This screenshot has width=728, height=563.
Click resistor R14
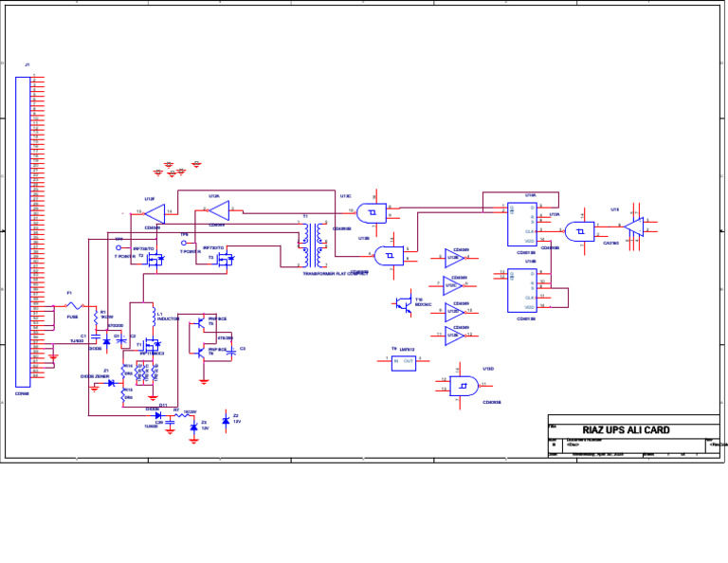(x=123, y=371)
